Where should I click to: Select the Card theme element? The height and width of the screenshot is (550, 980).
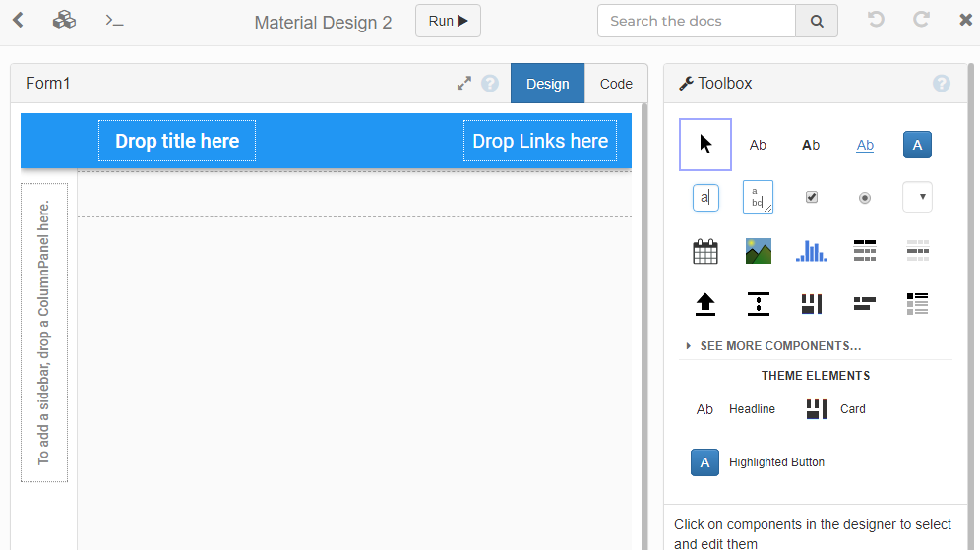click(835, 409)
